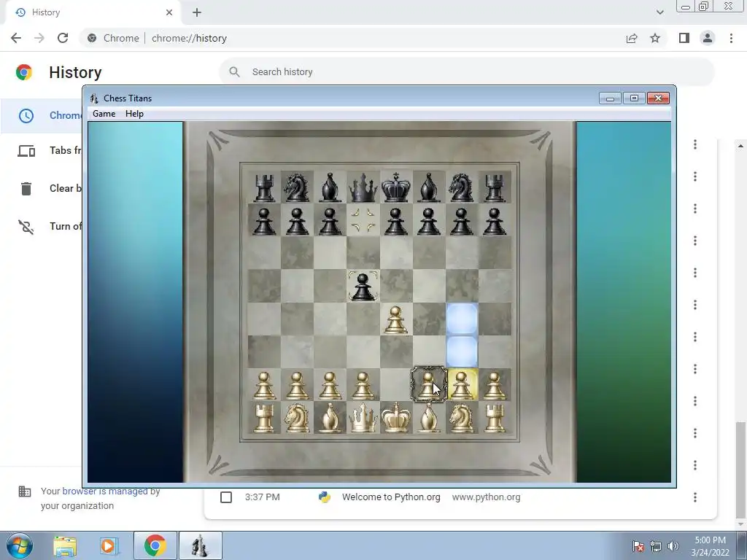Toggle the Chrome side panel
Image resolution: width=747 pixels, height=560 pixels.
(x=684, y=38)
